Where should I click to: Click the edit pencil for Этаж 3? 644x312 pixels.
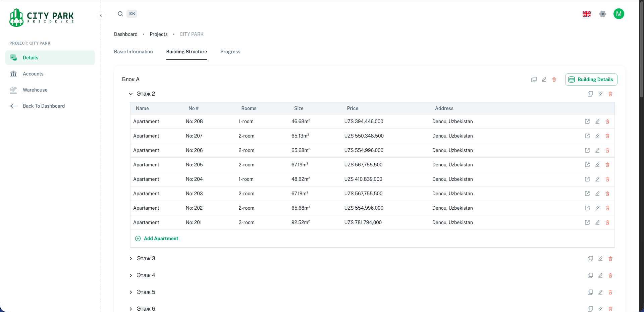tap(600, 259)
